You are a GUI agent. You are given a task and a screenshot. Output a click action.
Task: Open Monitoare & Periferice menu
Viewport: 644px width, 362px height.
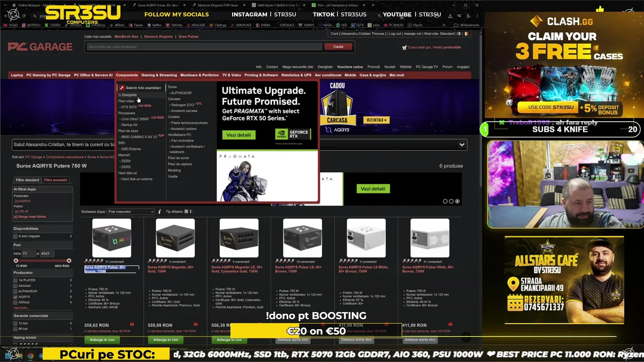[x=200, y=75]
